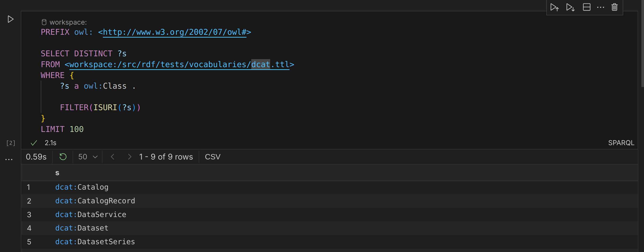This screenshot has width=644, height=252.
Task: Open results options via left ellipsis
Action: [9, 159]
